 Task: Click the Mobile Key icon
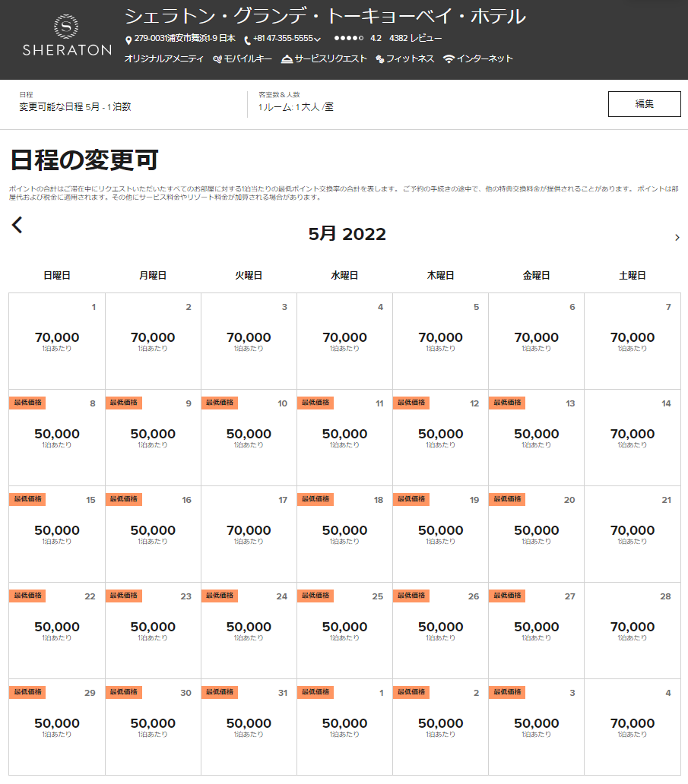coord(217,59)
